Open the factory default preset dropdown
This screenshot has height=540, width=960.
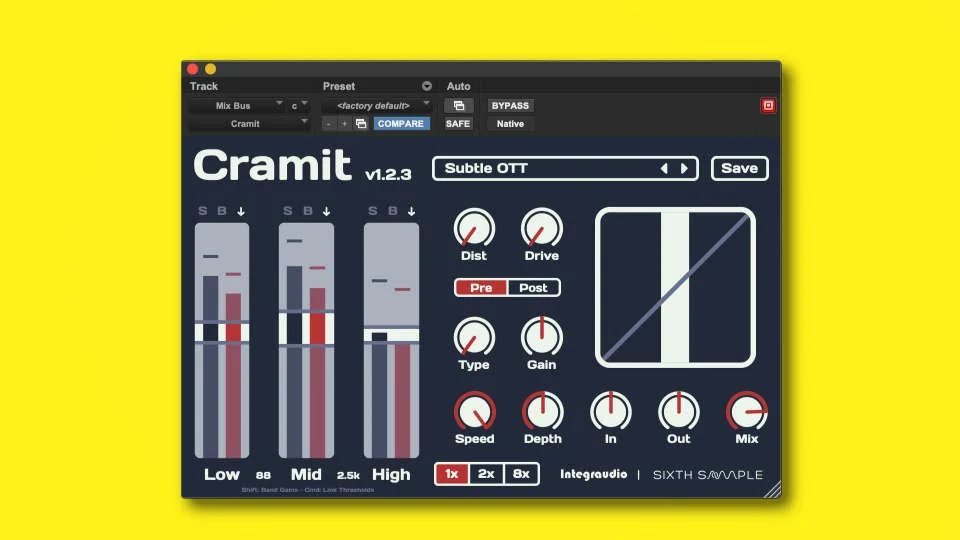377,105
